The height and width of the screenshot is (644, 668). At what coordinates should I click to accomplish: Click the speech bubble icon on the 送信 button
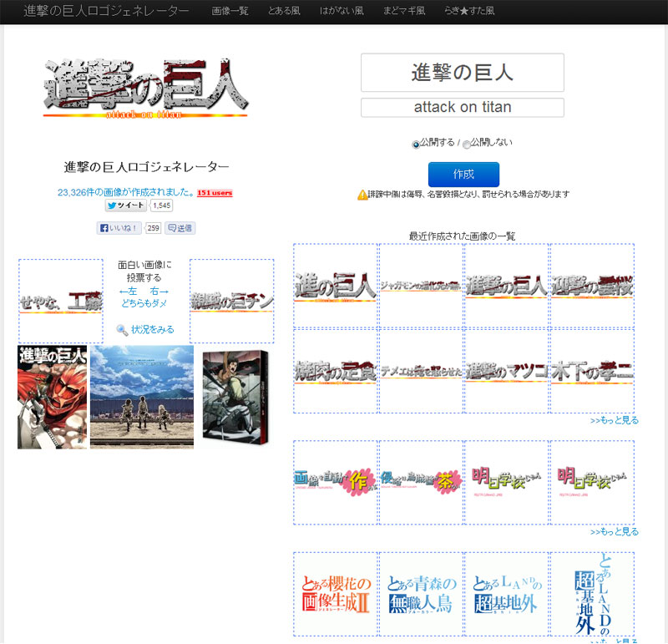point(171,227)
